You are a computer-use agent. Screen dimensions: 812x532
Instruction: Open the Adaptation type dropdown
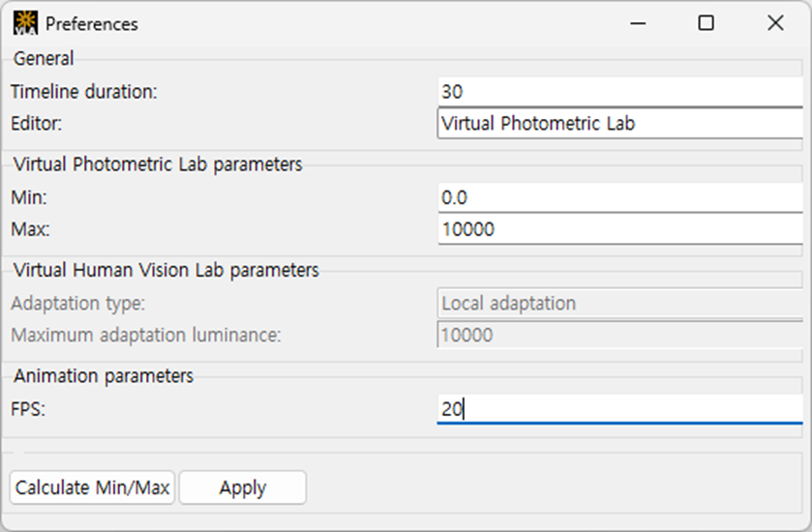[x=619, y=303]
